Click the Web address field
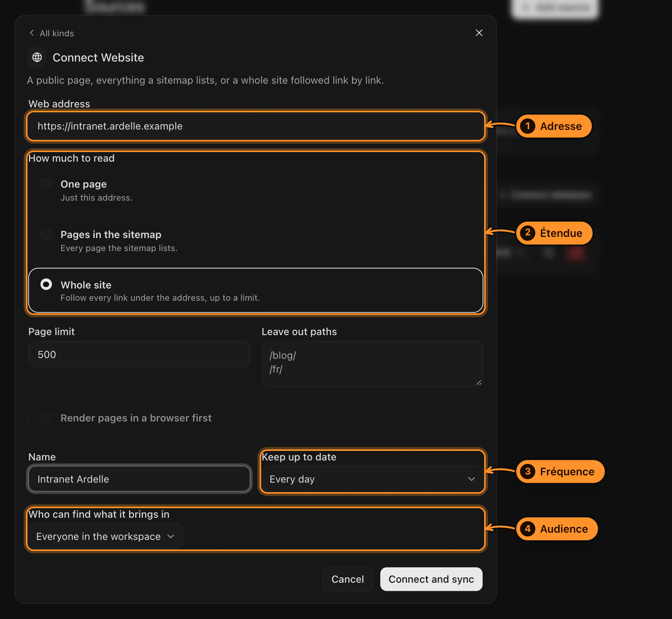The image size is (672, 619). (x=256, y=126)
